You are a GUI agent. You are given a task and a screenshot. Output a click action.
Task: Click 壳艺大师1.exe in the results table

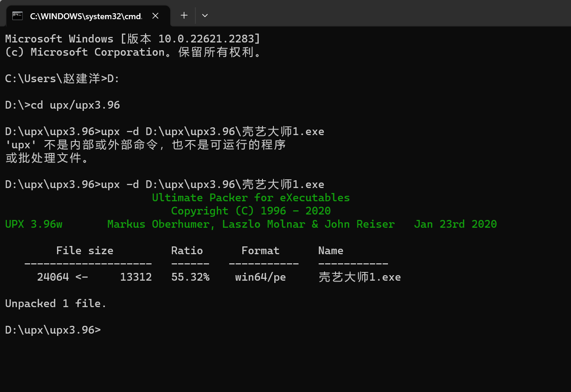click(x=359, y=277)
